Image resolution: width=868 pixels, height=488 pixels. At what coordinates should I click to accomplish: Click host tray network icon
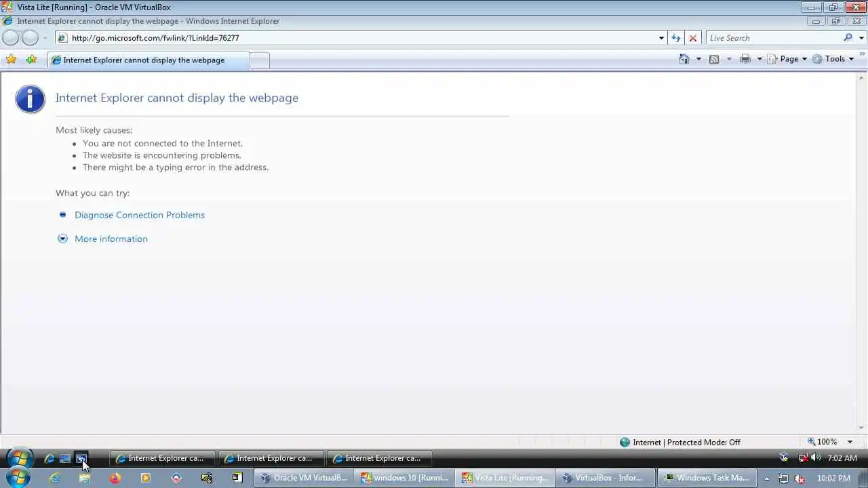(783, 479)
